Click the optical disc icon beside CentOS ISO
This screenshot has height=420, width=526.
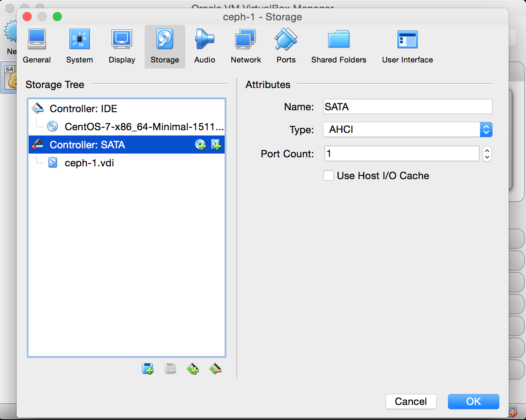click(53, 126)
